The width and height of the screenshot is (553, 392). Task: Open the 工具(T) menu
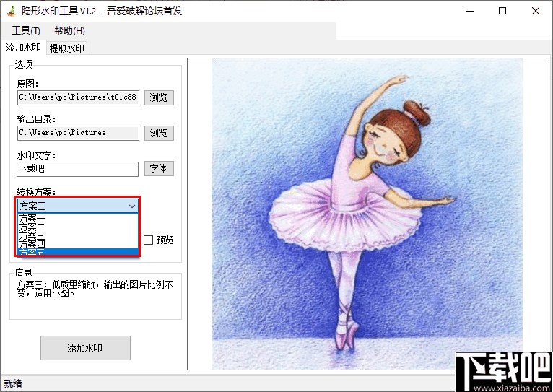click(x=26, y=31)
